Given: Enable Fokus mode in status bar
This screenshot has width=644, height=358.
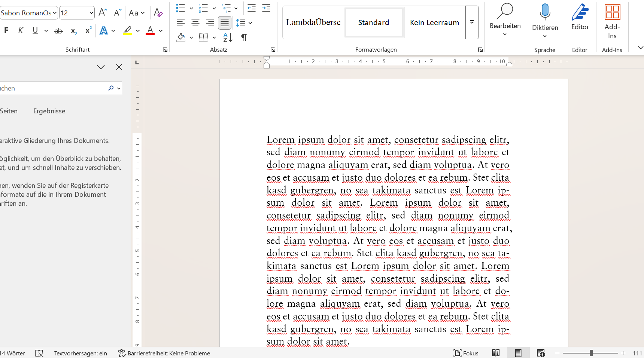Looking at the screenshot, I should click(x=466, y=353).
